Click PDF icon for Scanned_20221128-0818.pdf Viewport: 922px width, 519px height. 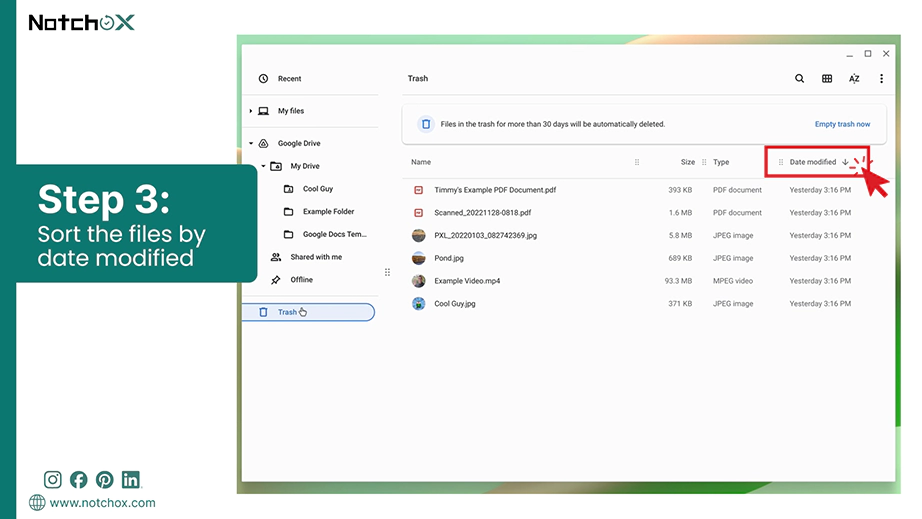point(418,213)
